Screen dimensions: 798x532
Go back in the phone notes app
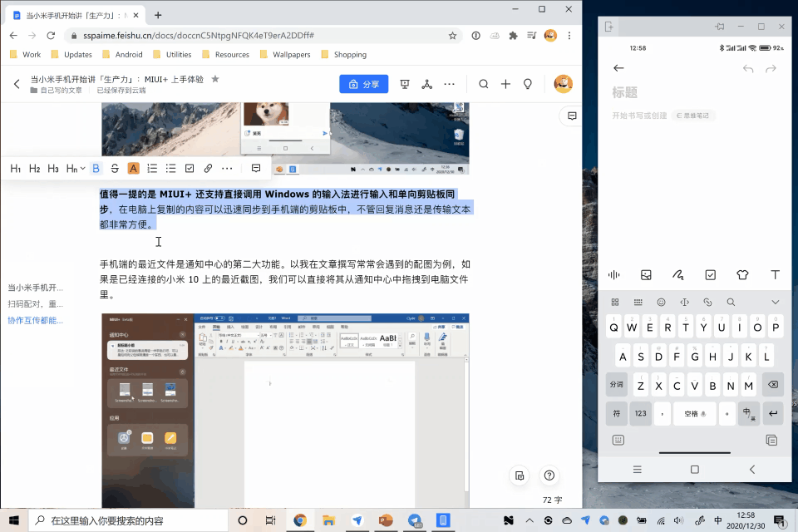point(618,68)
